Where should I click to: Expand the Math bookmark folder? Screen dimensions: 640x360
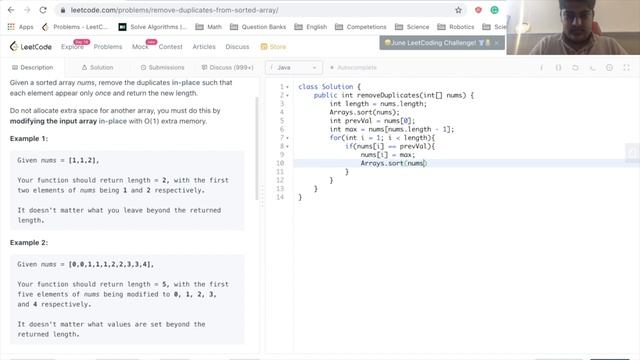point(208,27)
